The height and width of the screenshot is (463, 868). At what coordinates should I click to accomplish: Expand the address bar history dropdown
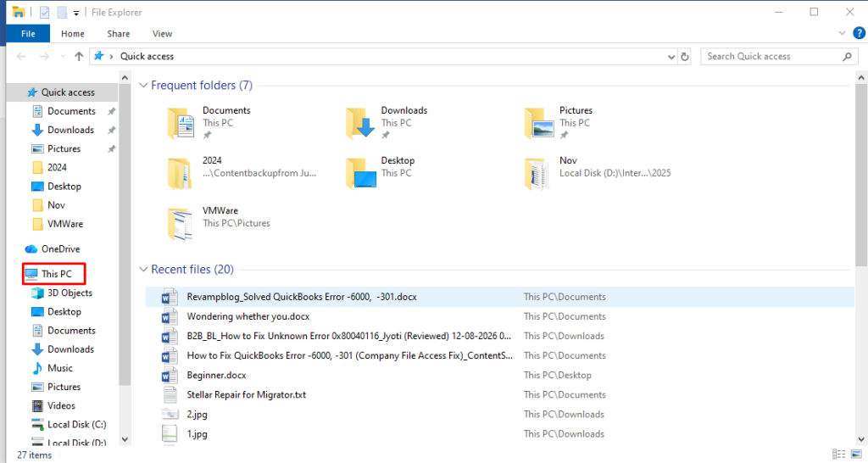[671, 57]
